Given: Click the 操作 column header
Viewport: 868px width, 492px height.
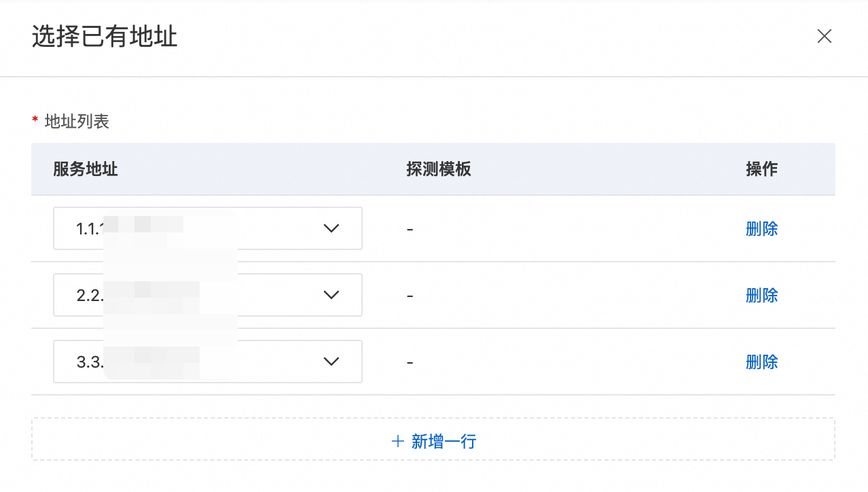Looking at the screenshot, I should pos(761,169).
